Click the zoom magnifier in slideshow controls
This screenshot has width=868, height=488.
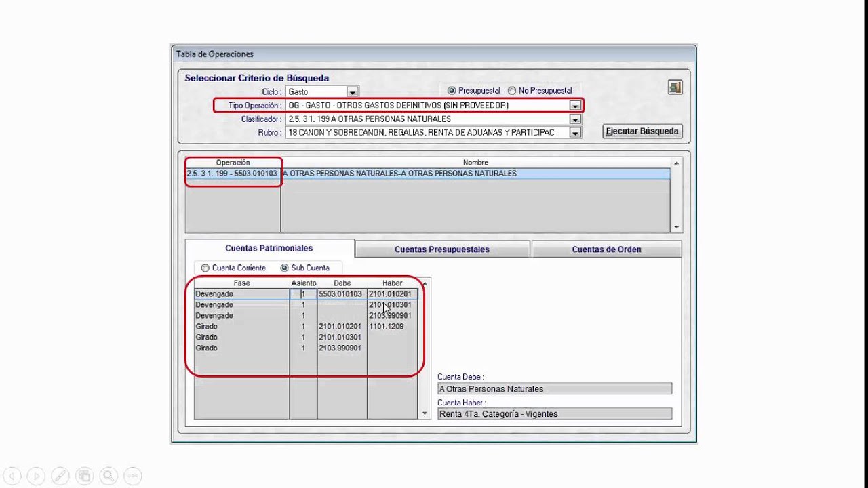point(108,476)
